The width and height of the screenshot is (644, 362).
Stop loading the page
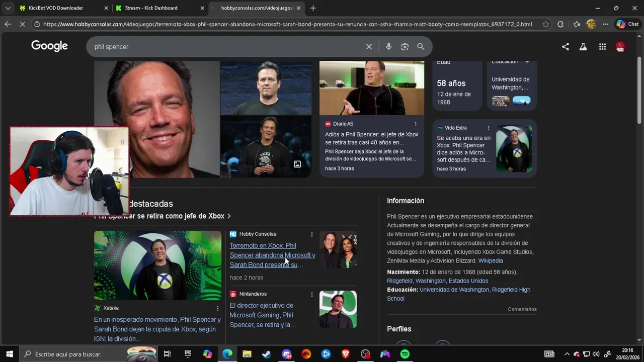(23, 24)
